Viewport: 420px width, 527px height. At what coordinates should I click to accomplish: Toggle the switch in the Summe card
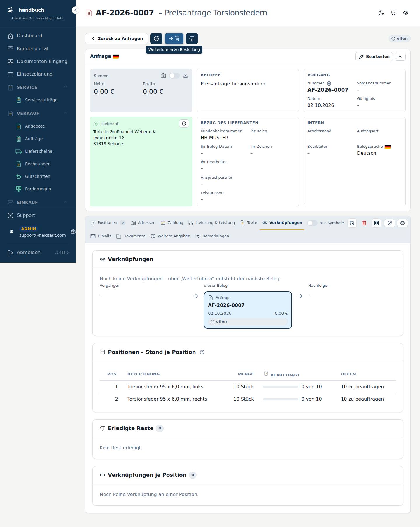[174, 76]
